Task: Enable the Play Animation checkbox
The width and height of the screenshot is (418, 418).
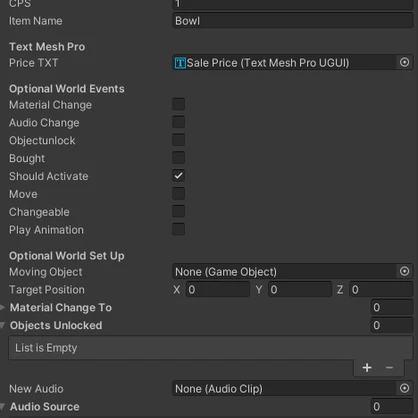Action: [179, 229]
